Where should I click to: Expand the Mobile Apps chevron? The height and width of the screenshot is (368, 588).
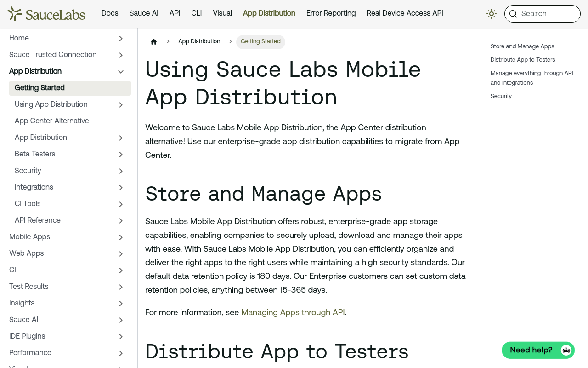(x=121, y=237)
